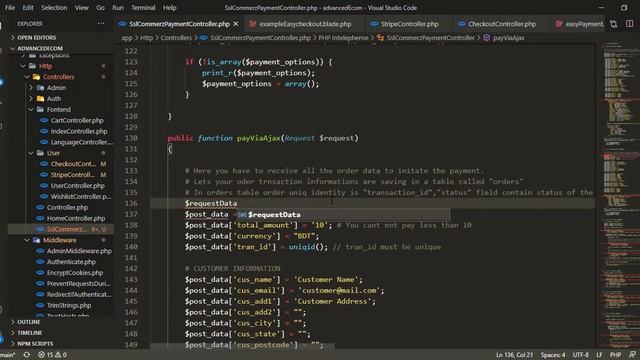The height and width of the screenshot is (360, 640).
Task: Change indentation via Spaces: 4
Action: pos(553,355)
